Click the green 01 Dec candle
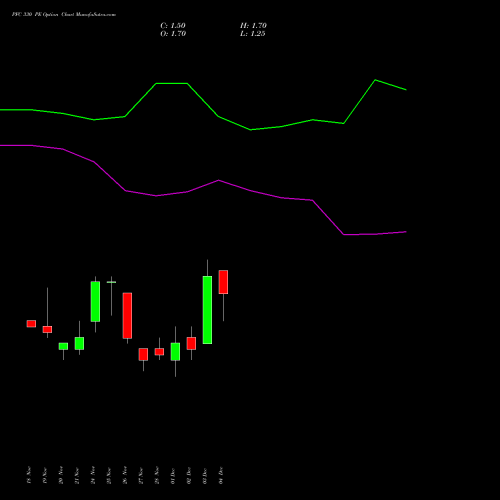Image resolution: width=500 pixels, height=500 pixels. (175, 352)
